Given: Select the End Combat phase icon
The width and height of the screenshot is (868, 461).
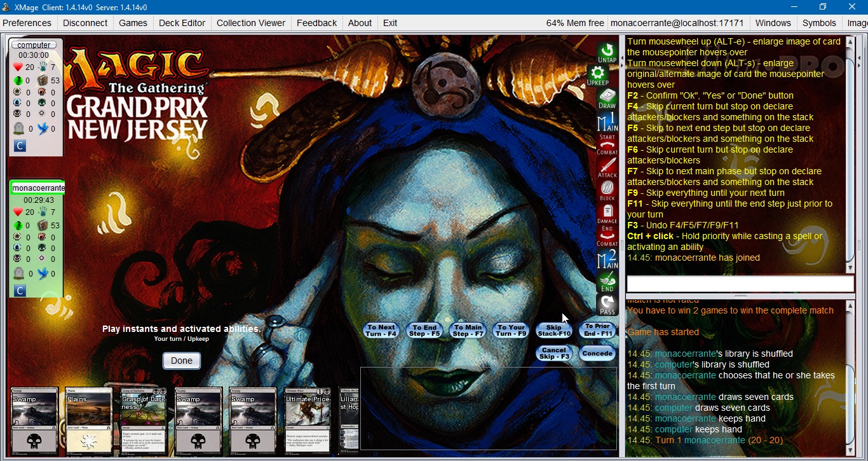Looking at the screenshot, I should pyautogui.click(x=607, y=237).
